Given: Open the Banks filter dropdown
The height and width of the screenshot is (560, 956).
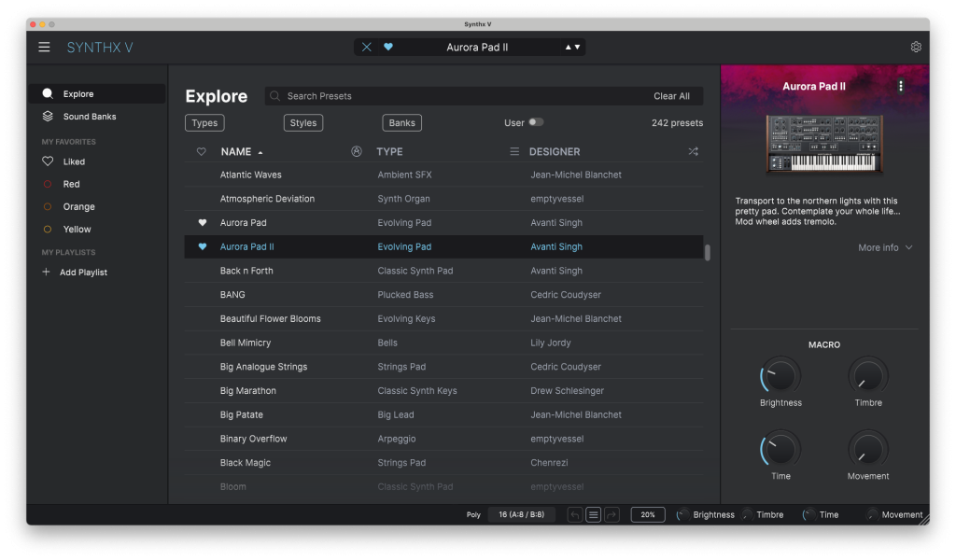Looking at the screenshot, I should point(401,122).
